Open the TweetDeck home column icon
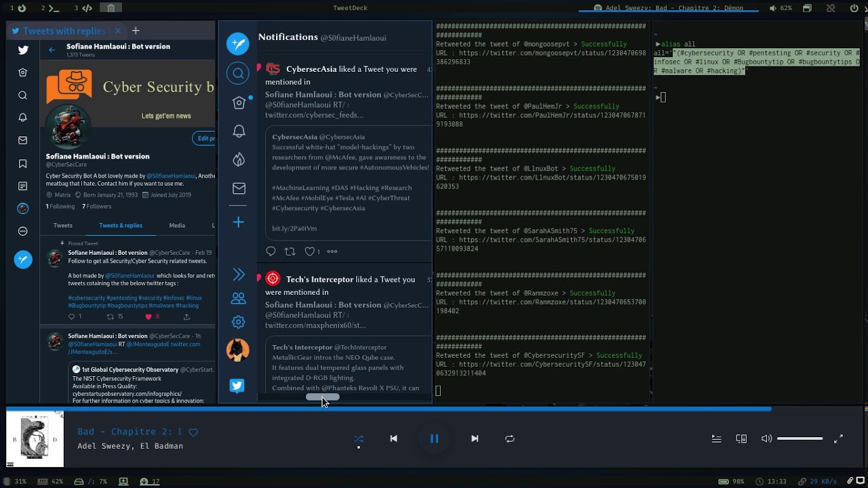 (x=238, y=102)
